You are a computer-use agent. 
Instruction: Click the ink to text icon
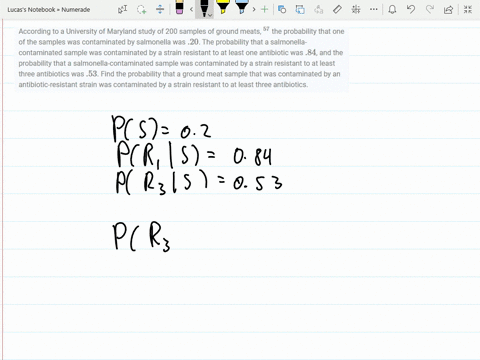pos(319,9)
